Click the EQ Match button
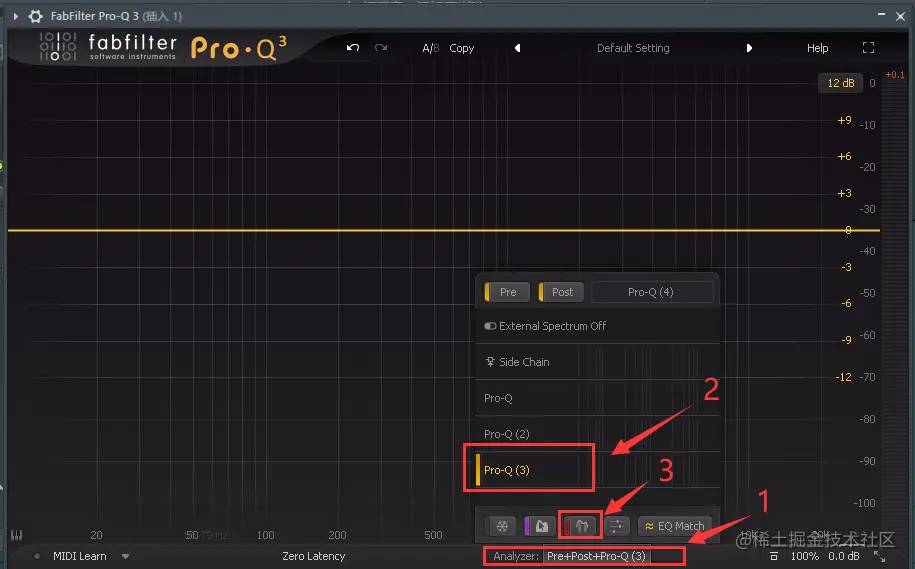915x569 pixels. click(x=675, y=526)
